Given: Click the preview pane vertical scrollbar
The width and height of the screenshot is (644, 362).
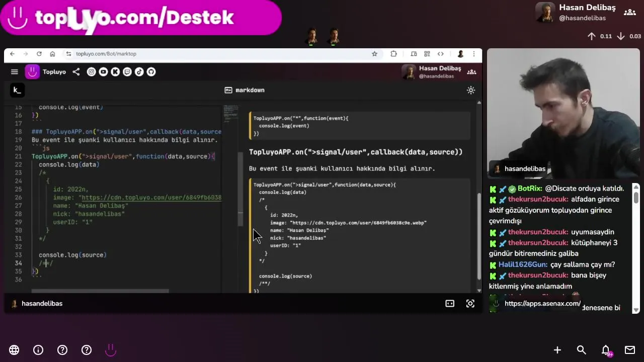Looking at the screenshot, I should [x=478, y=235].
